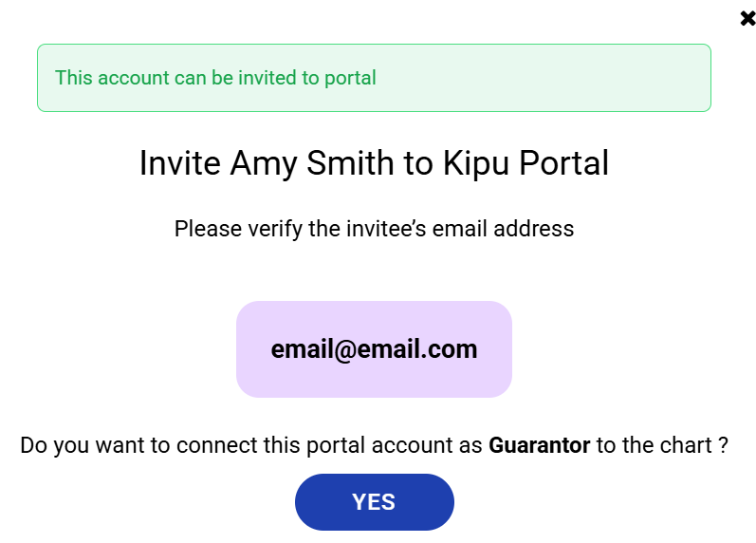Click the 'Invite Amy Smith to Kipu Portal' heading
The image size is (756, 543).
coord(374,163)
